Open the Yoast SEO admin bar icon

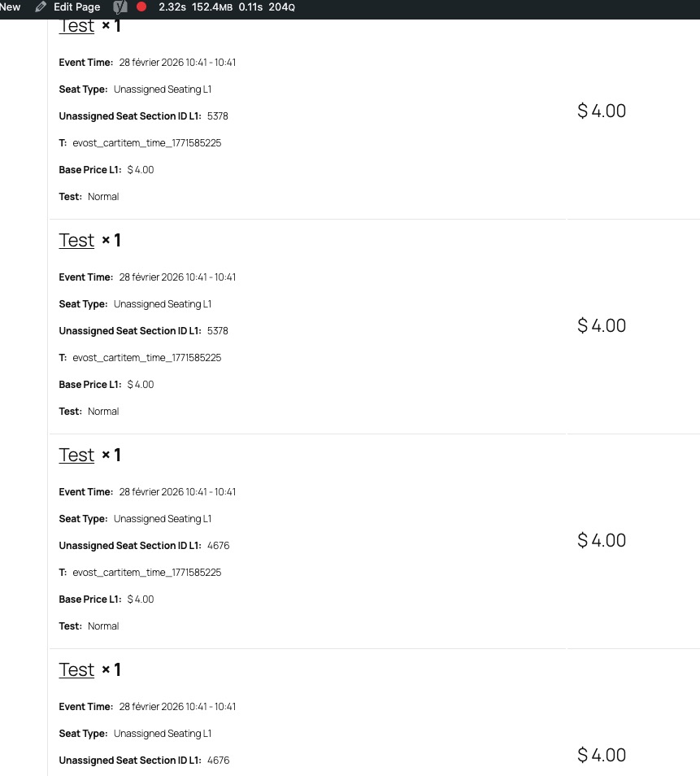(x=120, y=7)
